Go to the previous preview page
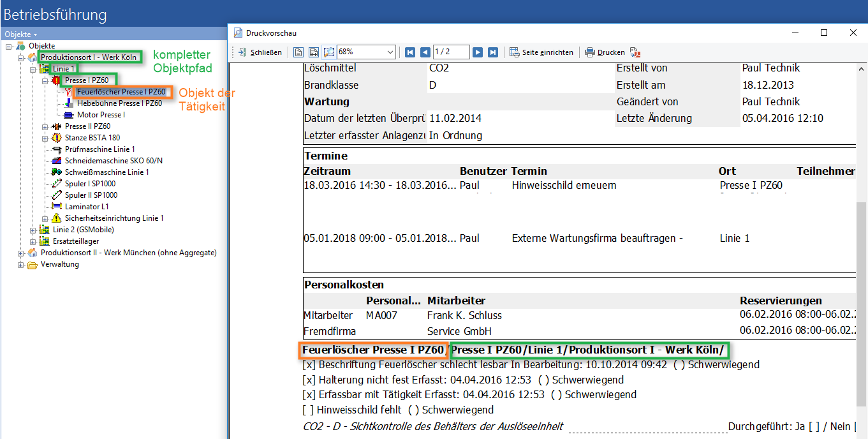The image size is (868, 439). coord(425,52)
